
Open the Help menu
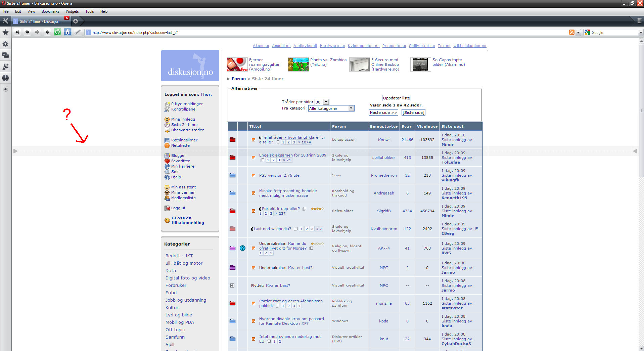coord(104,11)
